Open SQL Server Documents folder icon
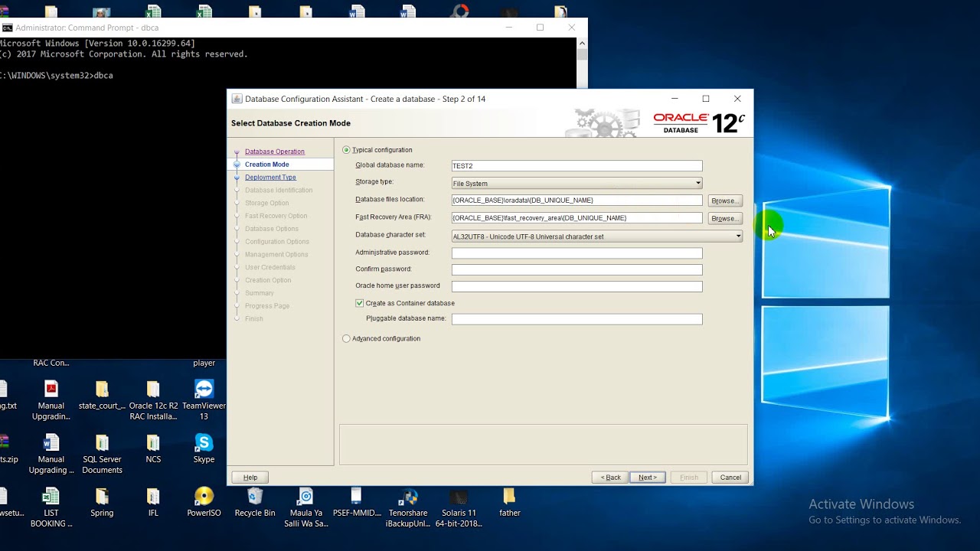This screenshot has width=980, height=551. (x=102, y=455)
